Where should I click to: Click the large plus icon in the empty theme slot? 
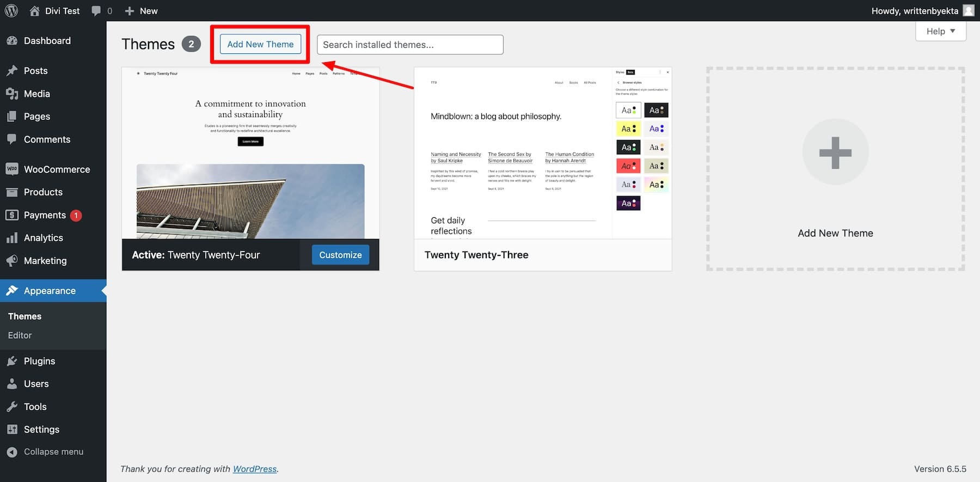coord(835,152)
